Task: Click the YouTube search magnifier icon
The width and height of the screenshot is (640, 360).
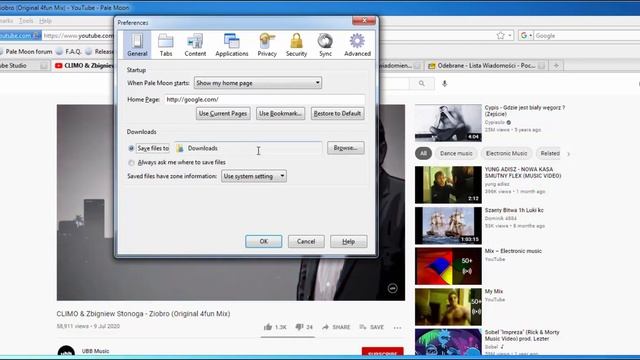Action: tap(422, 84)
